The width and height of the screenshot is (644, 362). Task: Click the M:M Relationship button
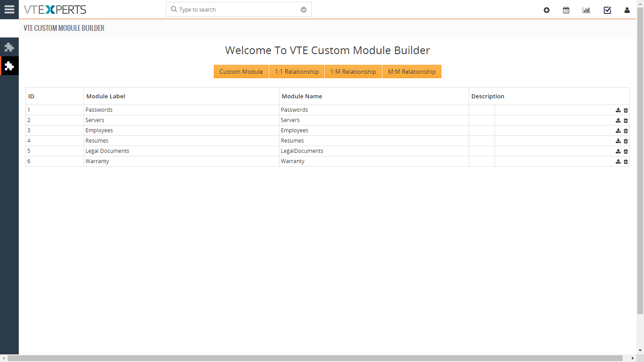point(411,72)
